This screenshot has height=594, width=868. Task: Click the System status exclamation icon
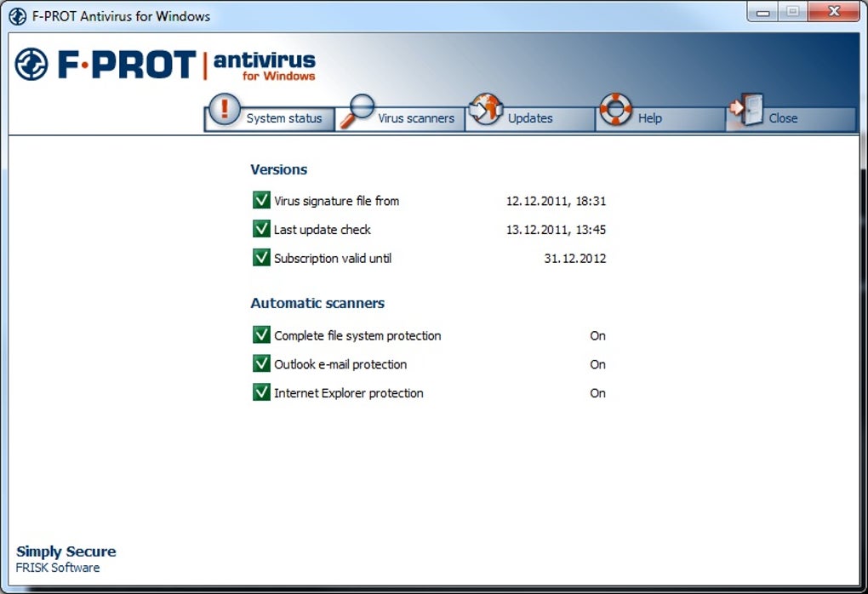click(x=224, y=109)
